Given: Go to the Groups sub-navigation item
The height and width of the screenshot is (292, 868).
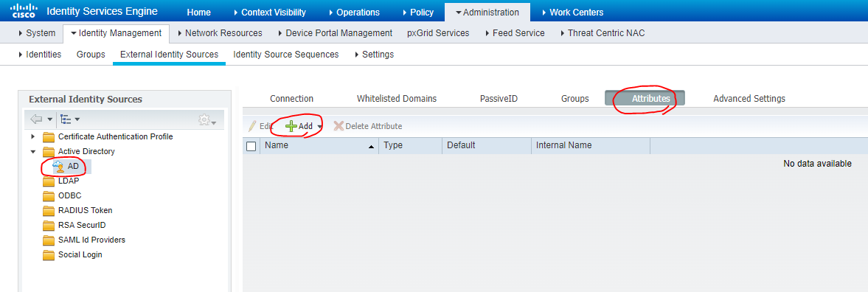Looking at the screenshot, I should 91,55.
